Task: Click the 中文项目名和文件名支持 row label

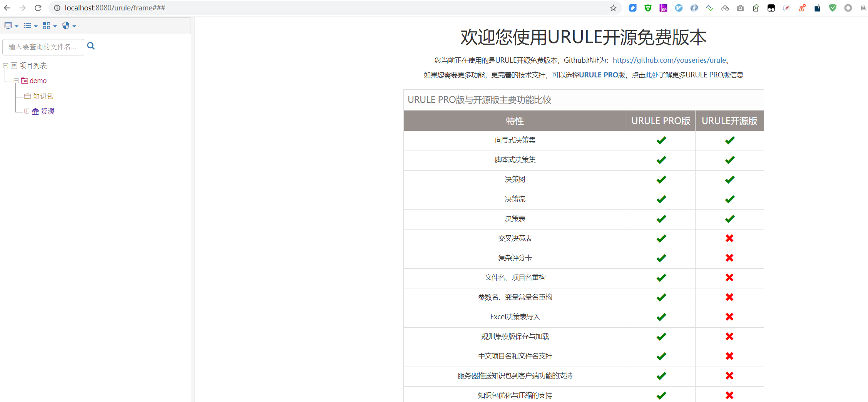Action: click(515, 356)
